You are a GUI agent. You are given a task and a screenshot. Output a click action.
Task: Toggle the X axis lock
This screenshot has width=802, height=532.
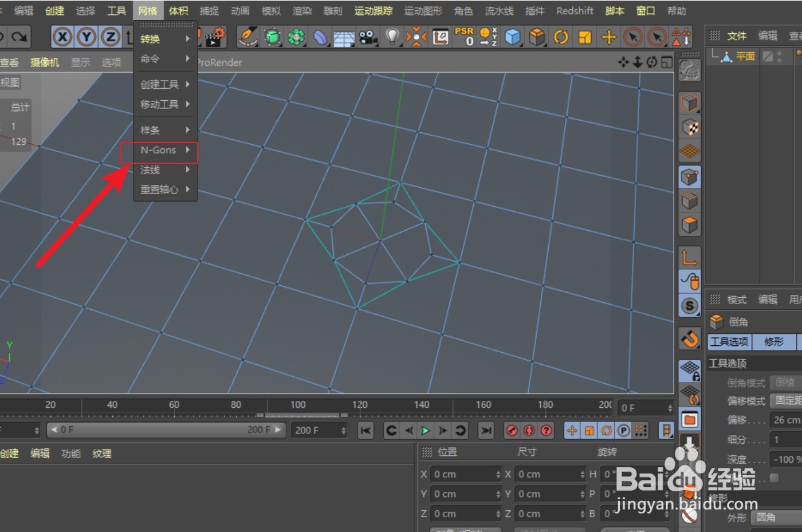[x=62, y=37]
